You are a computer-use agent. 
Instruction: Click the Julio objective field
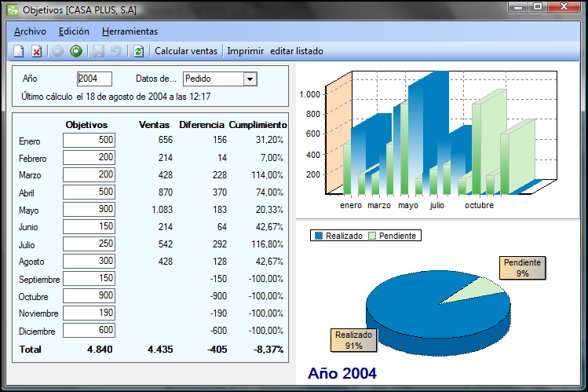[89, 244]
